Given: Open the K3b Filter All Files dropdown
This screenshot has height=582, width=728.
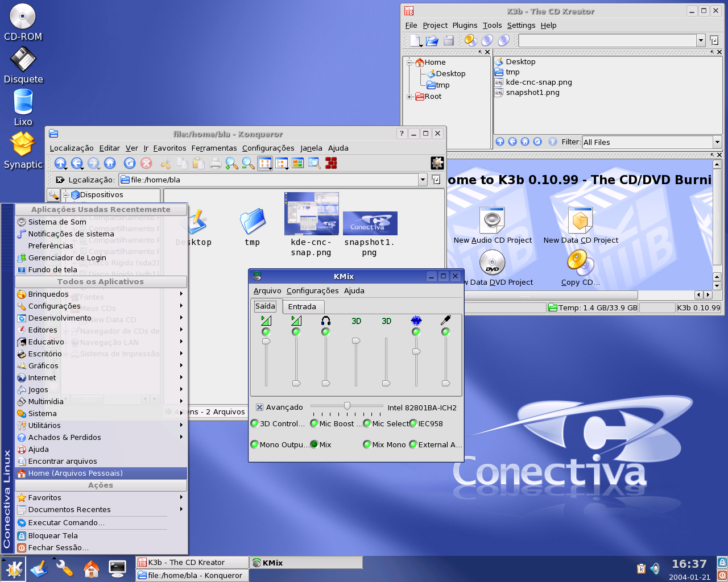Looking at the screenshot, I should [717, 142].
